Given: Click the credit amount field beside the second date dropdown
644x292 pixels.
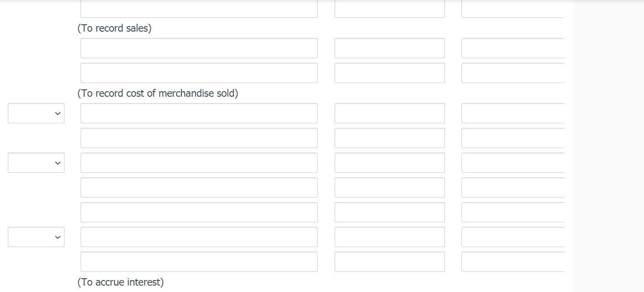Looking at the screenshot, I should pyautogui.click(x=513, y=163).
